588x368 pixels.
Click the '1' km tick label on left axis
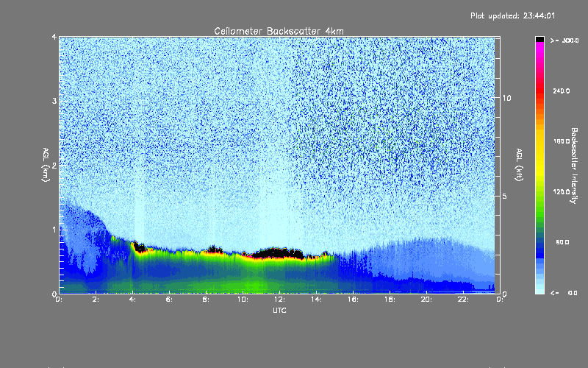click(54, 230)
